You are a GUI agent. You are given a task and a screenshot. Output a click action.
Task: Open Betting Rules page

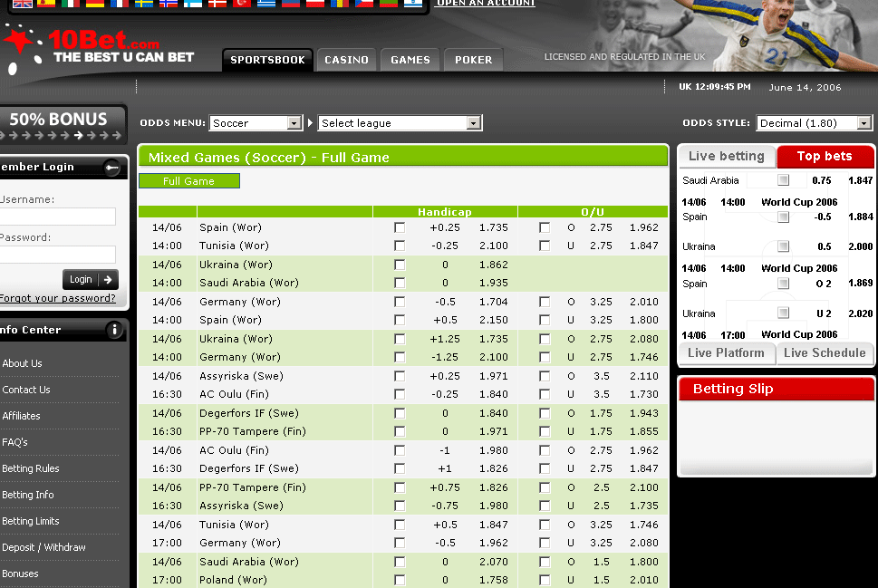click(30, 468)
